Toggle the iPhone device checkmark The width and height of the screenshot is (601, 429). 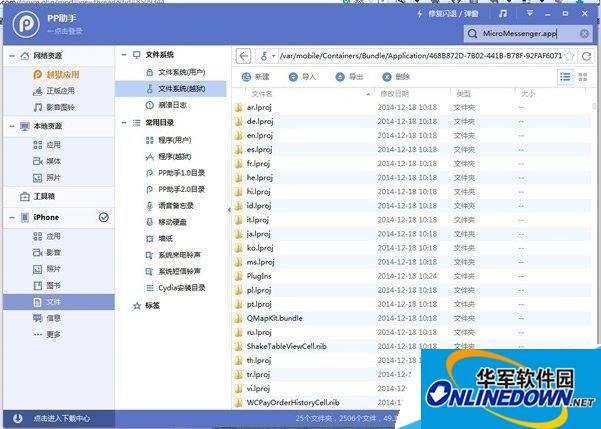[103, 217]
